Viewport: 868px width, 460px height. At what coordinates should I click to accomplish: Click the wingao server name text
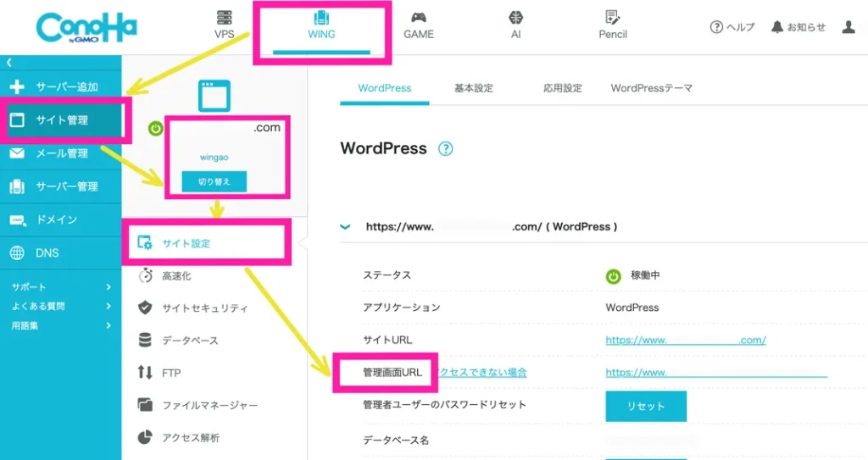click(x=214, y=158)
